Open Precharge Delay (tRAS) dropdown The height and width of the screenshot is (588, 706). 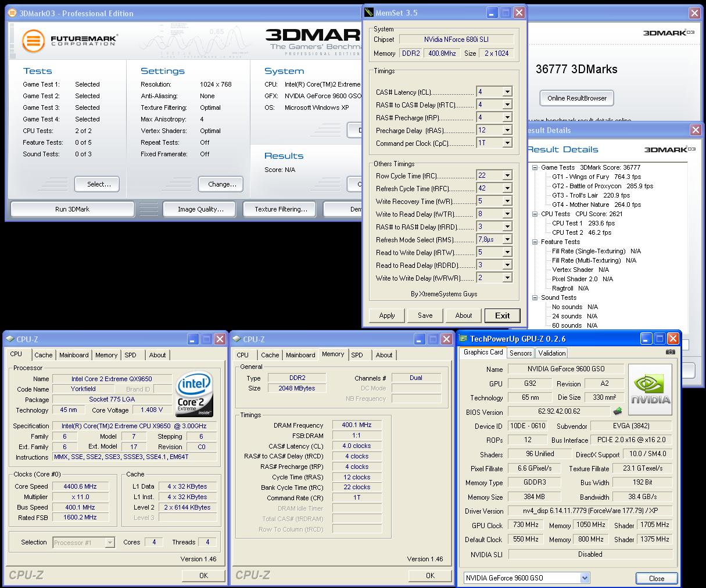(507, 130)
